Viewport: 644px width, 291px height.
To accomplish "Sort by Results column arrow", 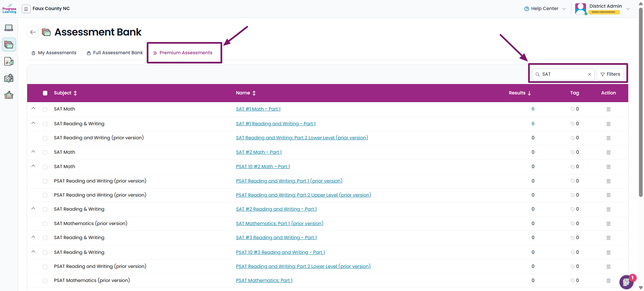I will 529,93.
